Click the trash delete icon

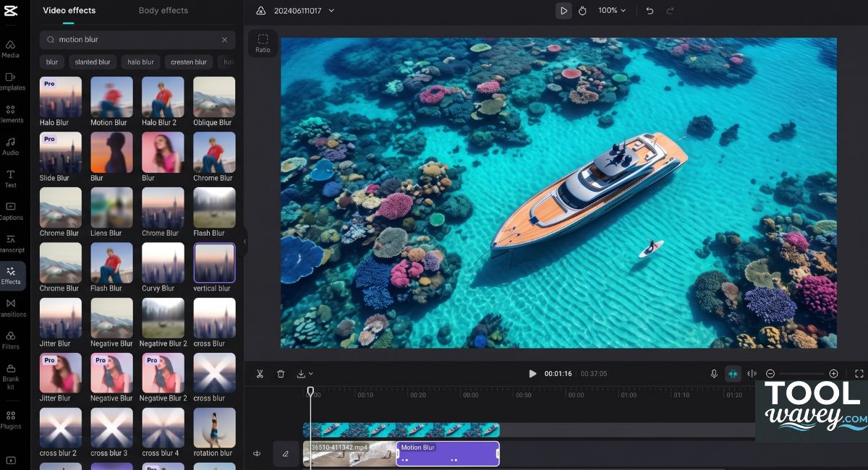click(281, 374)
